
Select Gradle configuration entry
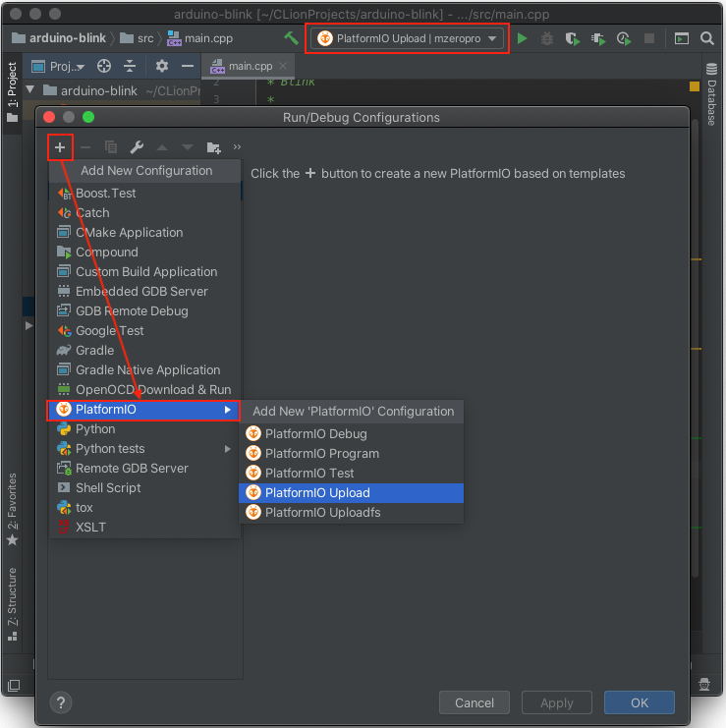pyautogui.click(x=144, y=351)
